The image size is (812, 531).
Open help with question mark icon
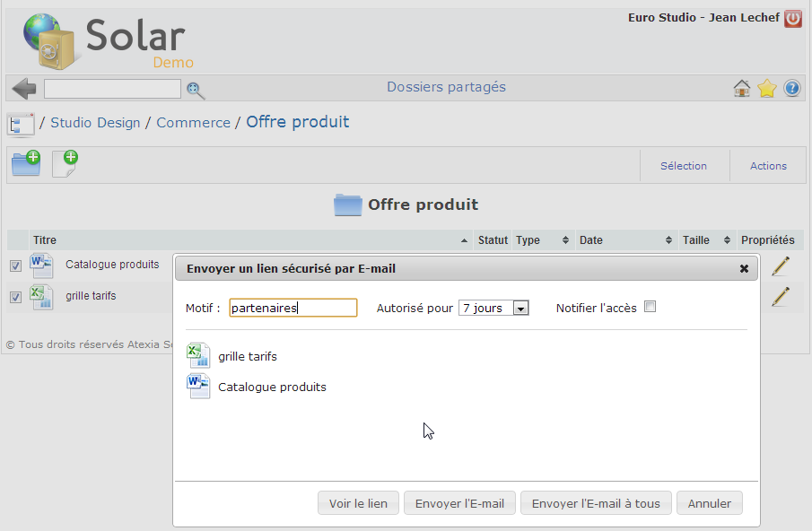click(x=791, y=88)
